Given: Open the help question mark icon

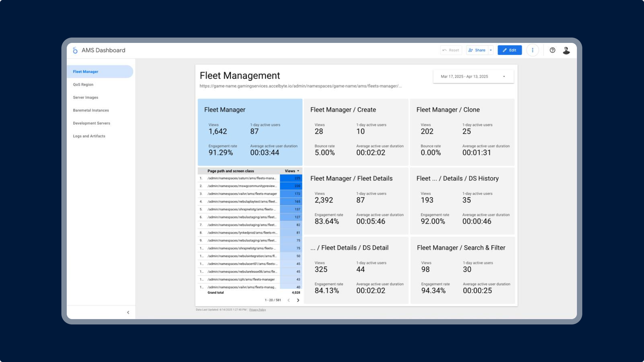Looking at the screenshot, I should (552, 50).
